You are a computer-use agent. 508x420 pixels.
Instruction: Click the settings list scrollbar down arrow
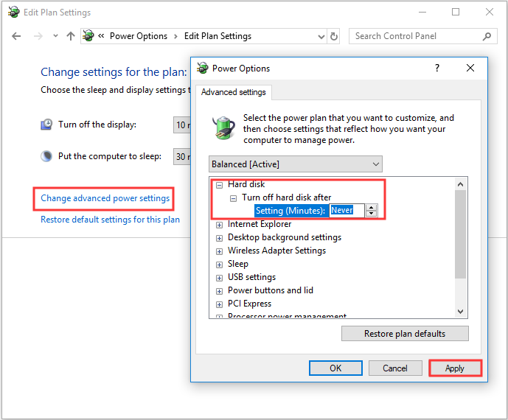462,312
